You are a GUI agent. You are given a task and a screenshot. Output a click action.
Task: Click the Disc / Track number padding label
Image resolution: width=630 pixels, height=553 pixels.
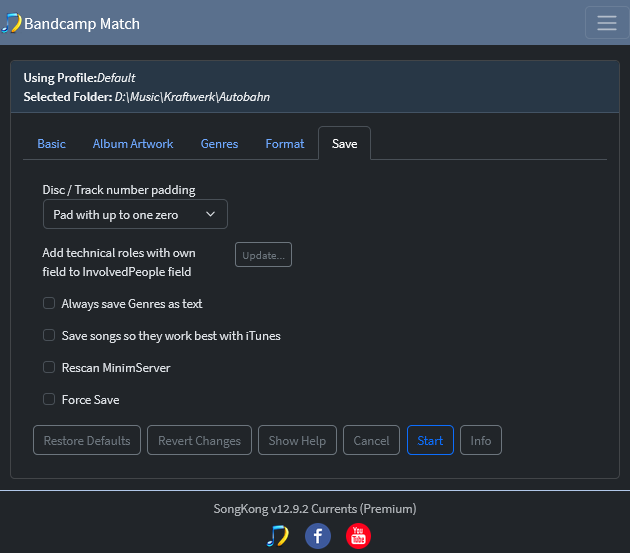(119, 190)
